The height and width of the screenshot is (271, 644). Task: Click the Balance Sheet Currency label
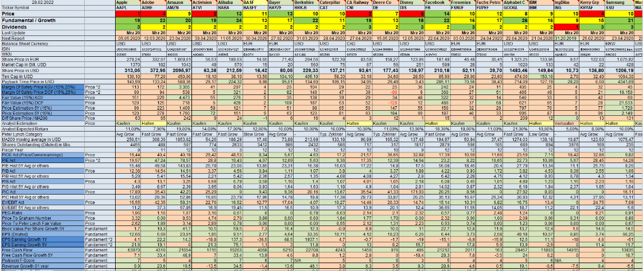[x=42, y=43]
